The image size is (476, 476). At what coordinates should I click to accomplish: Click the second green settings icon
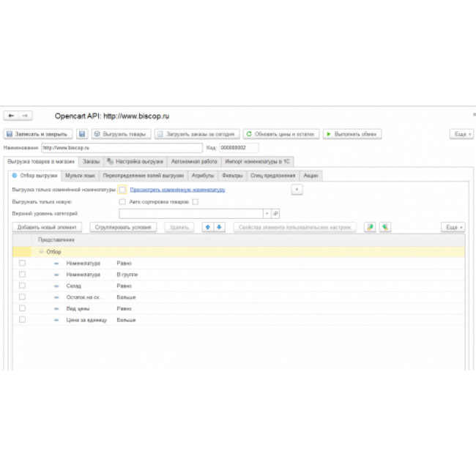pyautogui.click(x=384, y=227)
